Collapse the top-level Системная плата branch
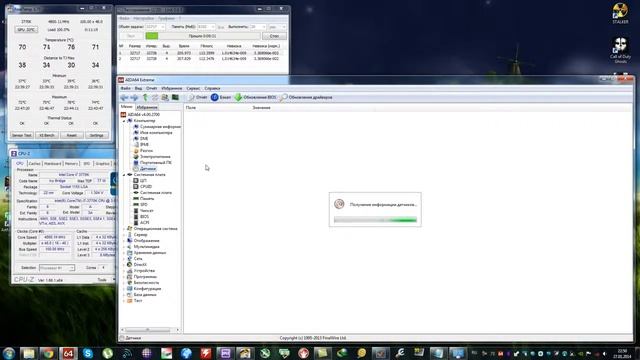Screen dimensions: 640x360 point(124,175)
